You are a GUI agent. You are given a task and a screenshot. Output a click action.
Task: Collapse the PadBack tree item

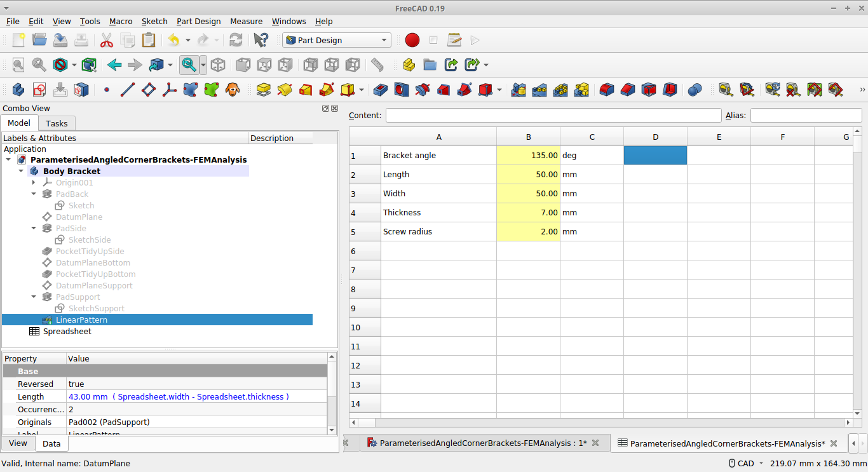[x=34, y=194]
